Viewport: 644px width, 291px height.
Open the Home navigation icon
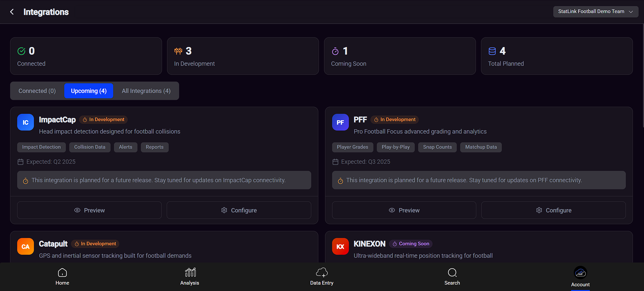(63, 272)
